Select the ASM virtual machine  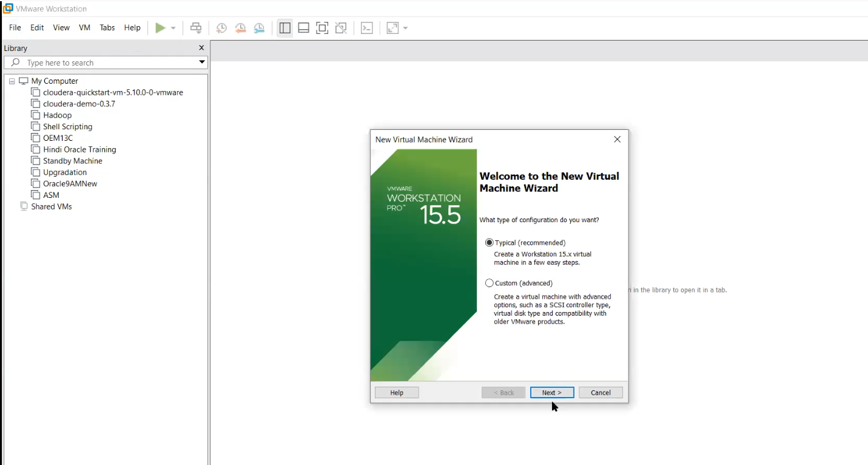51,195
